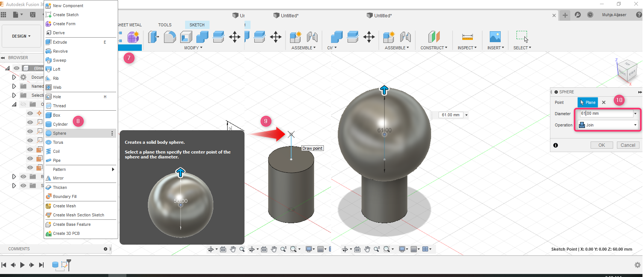644x277 pixels.
Task: Expand the Comments panel plus icon
Action: pos(105,249)
